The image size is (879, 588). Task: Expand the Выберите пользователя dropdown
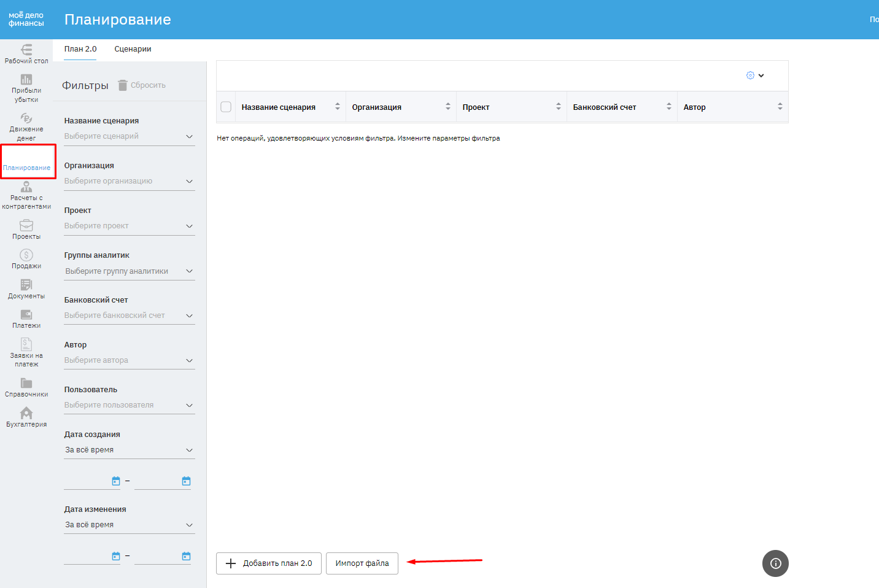coord(130,405)
